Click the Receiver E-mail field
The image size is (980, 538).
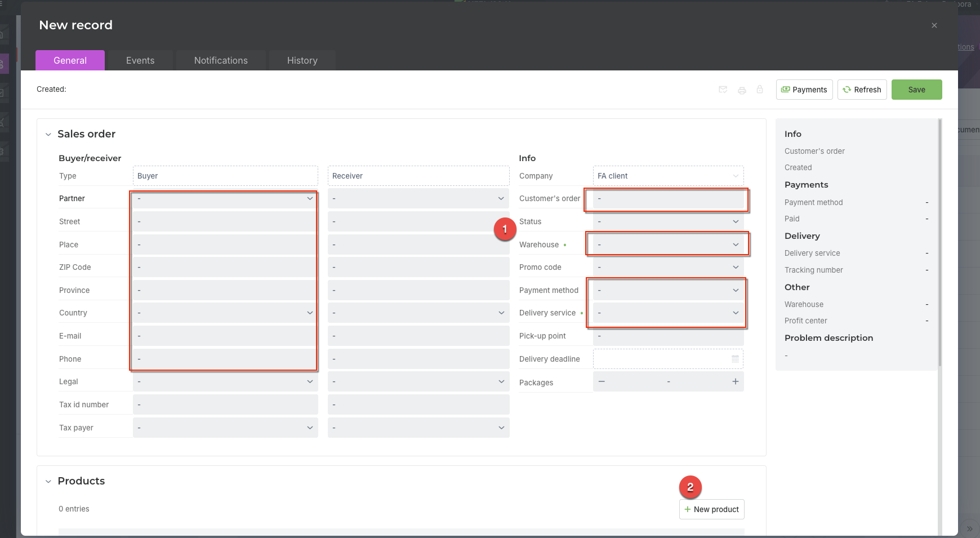click(x=418, y=336)
